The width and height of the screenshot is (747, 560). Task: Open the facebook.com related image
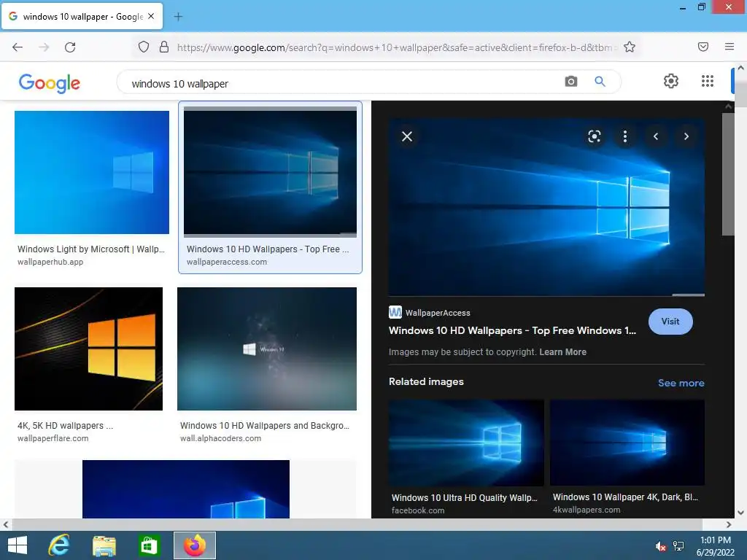(466, 443)
